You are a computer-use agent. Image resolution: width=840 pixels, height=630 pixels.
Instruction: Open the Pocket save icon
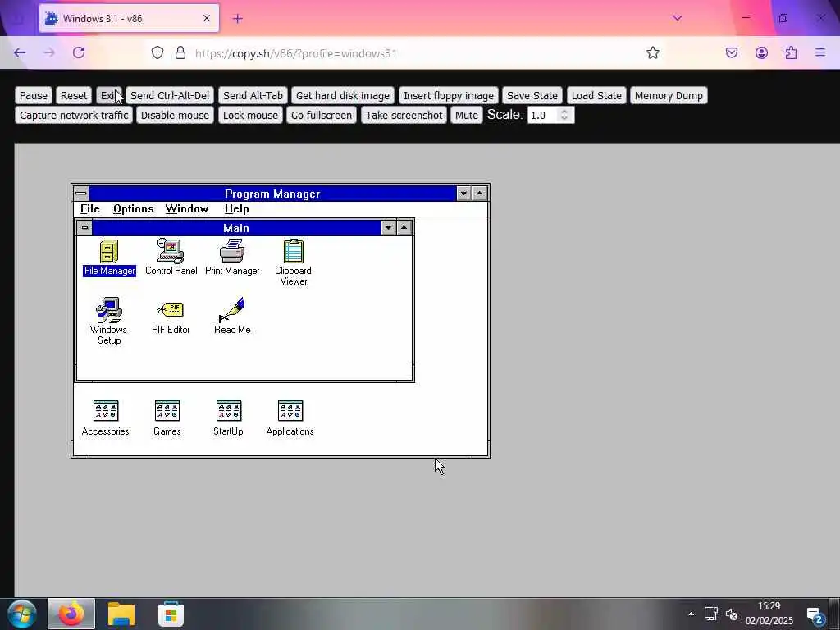point(732,52)
